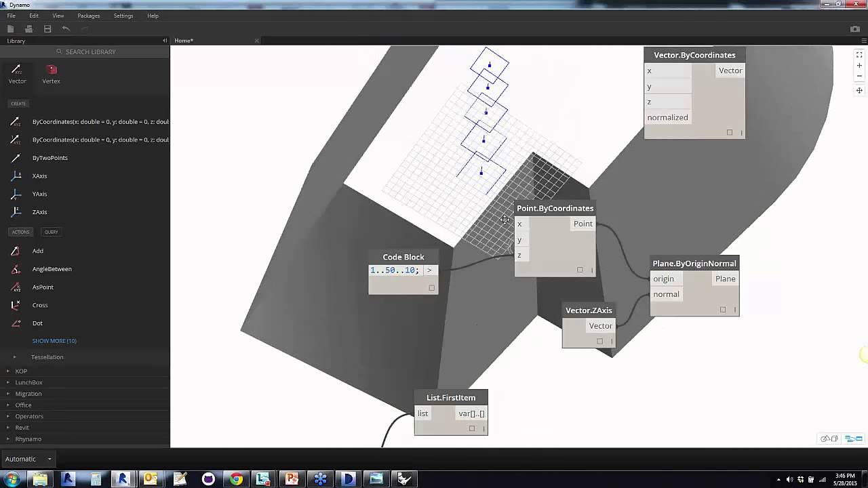The width and height of the screenshot is (868, 488).
Task: Toggle preview checkbox on List.FirstItem node
Action: point(472,428)
